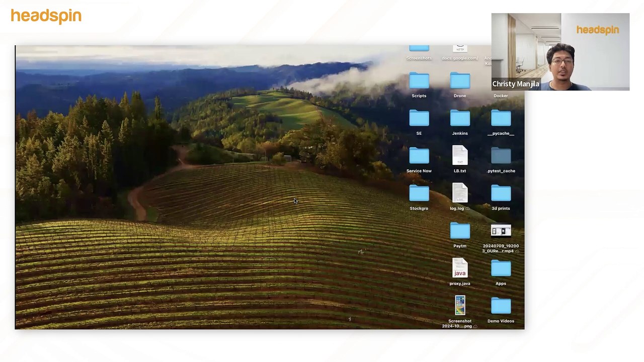The width and height of the screenshot is (644, 362).
Task: Click the Docker folder label
Action: tap(501, 96)
